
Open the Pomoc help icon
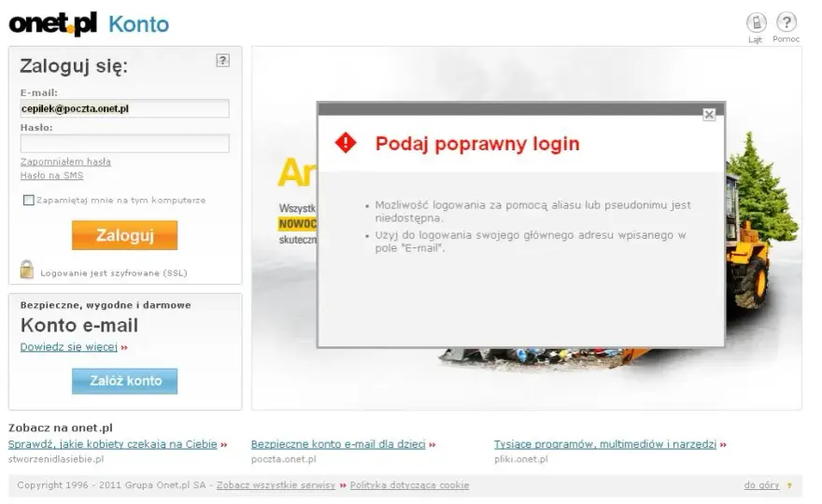click(x=786, y=22)
